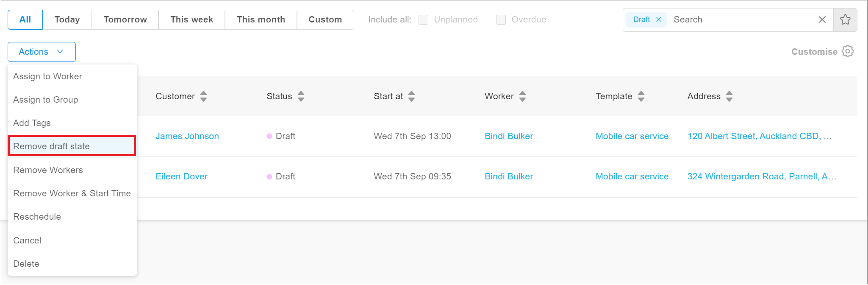This screenshot has height=285, width=868.
Task: Open Customise gear settings icon
Action: click(x=848, y=51)
